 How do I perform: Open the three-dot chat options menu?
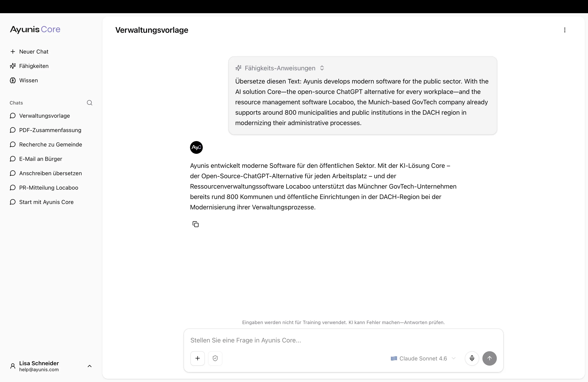tap(565, 30)
